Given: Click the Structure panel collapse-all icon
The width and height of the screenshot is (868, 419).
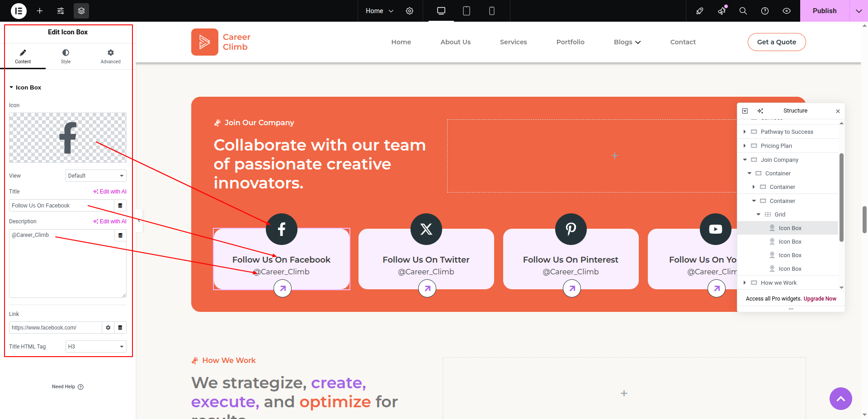Looking at the screenshot, I should pos(745,111).
